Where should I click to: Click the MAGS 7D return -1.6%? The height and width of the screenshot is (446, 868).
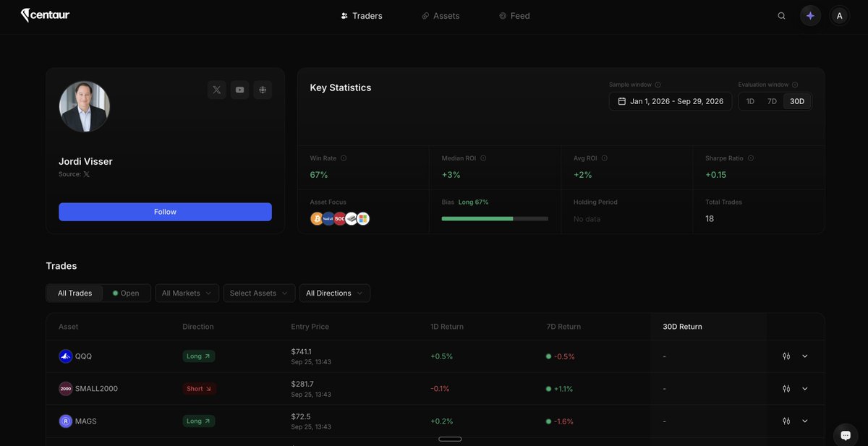click(x=563, y=421)
